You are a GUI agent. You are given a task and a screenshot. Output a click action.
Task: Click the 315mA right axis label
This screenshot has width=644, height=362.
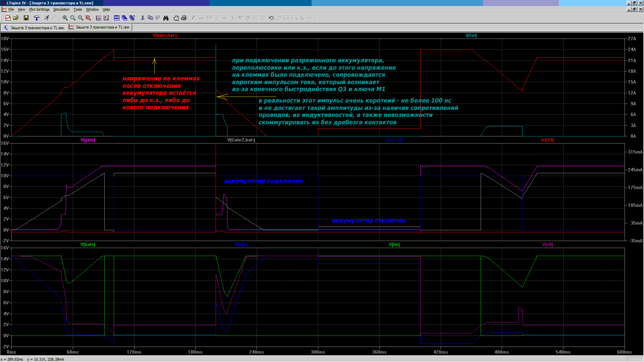pyautogui.click(x=635, y=152)
